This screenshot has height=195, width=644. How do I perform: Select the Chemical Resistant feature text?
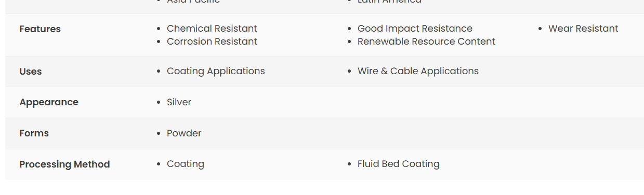tap(212, 29)
